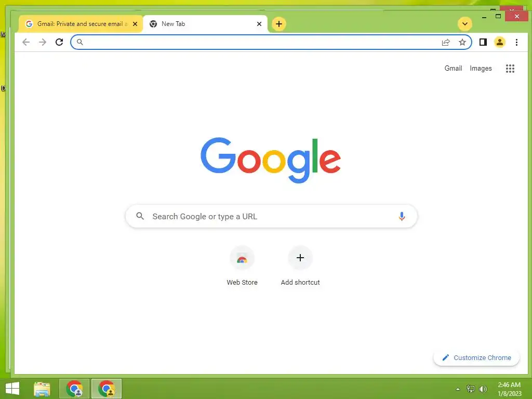Screen dimensions: 532x399
Task: Open the Google apps grid
Action: (x=510, y=69)
